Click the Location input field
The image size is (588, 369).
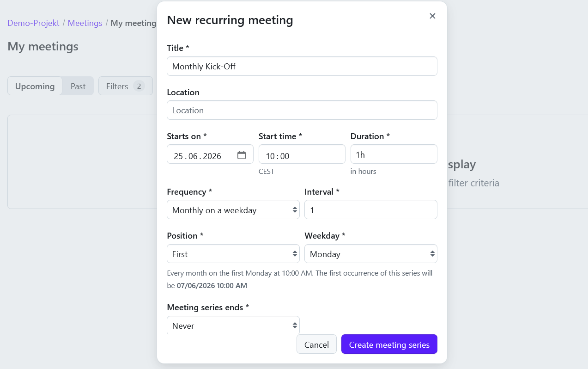302,110
